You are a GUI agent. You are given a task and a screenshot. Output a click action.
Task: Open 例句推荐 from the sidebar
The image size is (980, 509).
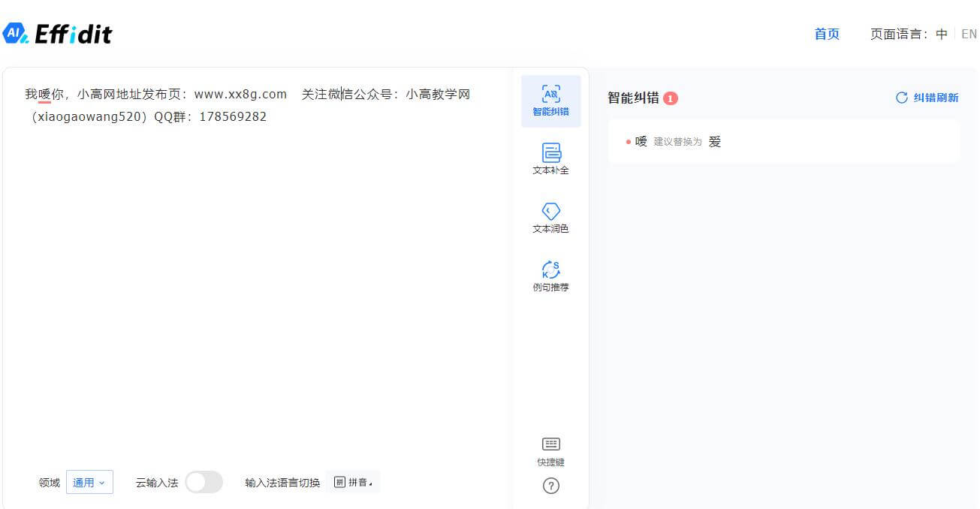click(x=550, y=276)
